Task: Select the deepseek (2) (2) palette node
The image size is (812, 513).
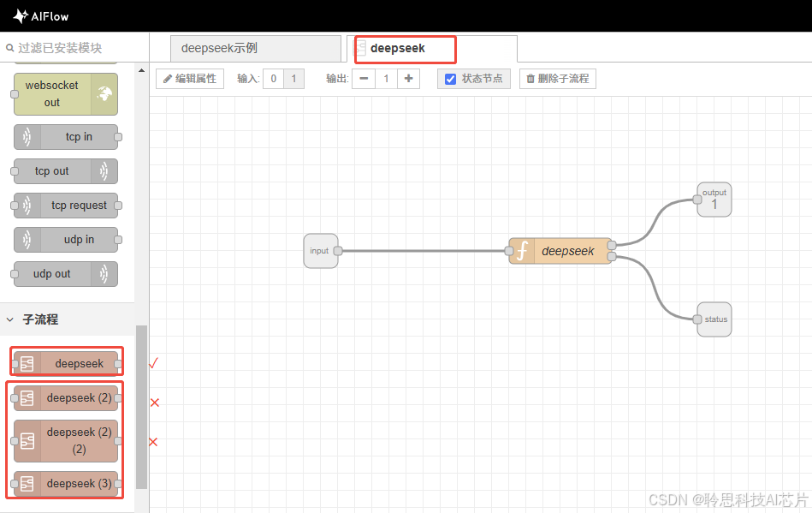Action: 66,441
